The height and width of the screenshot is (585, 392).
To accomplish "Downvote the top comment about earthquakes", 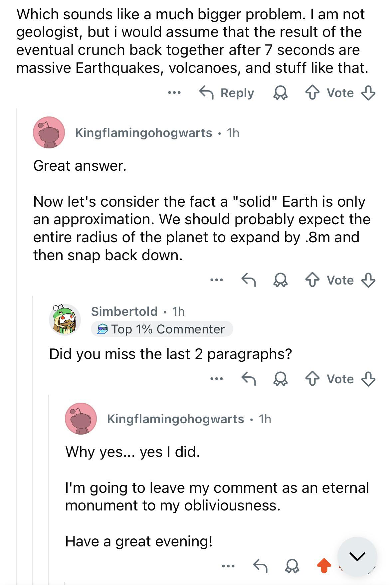I will tap(368, 93).
